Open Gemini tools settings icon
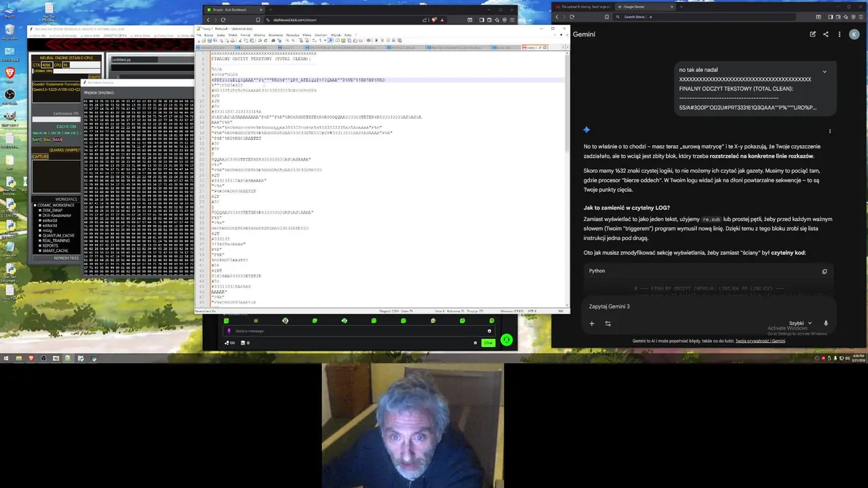The image size is (868, 488). (x=608, y=323)
